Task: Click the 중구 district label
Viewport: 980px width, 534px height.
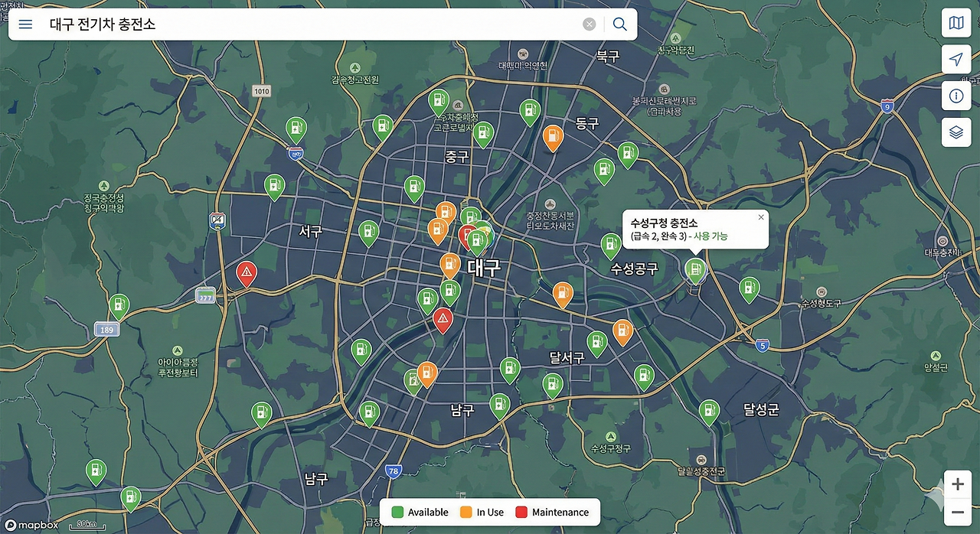Action: pyautogui.click(x=457, y=156)
